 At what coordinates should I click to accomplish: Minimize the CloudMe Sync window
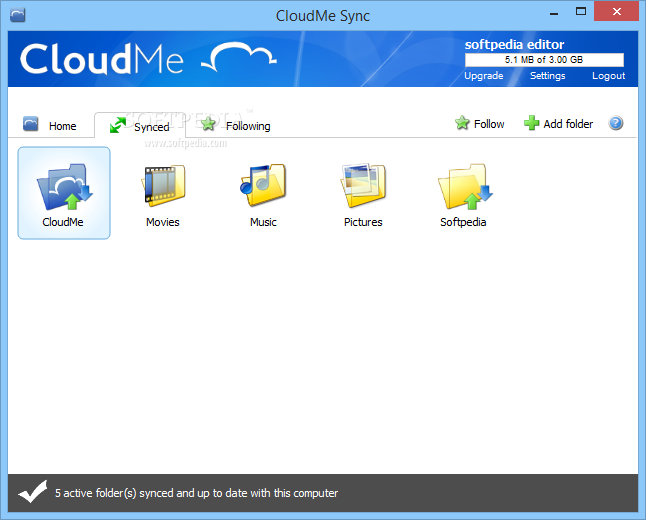554,12
